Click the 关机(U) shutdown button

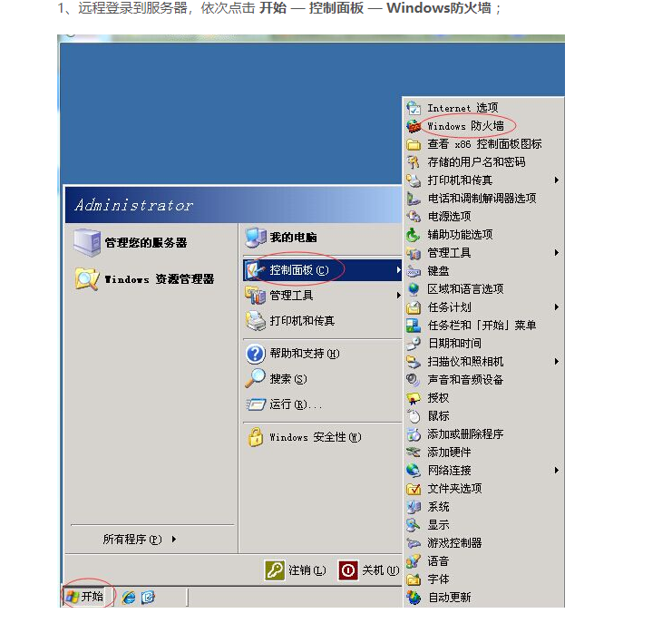click(369, 570)
